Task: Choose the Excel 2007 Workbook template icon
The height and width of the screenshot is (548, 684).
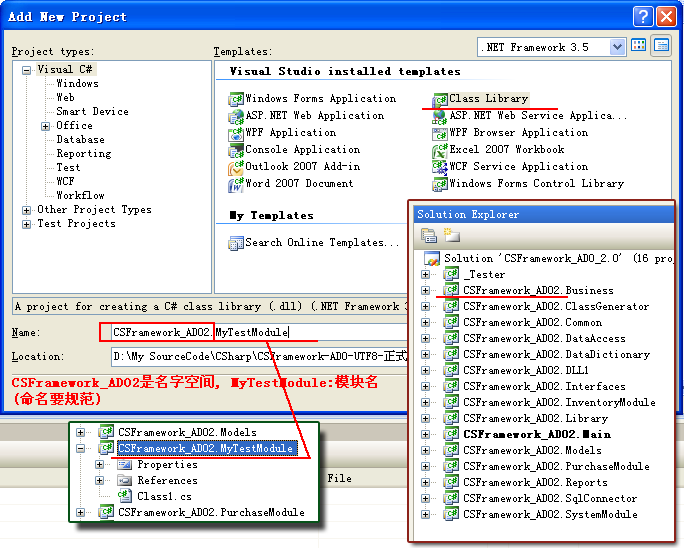Action: pos(440,150)
